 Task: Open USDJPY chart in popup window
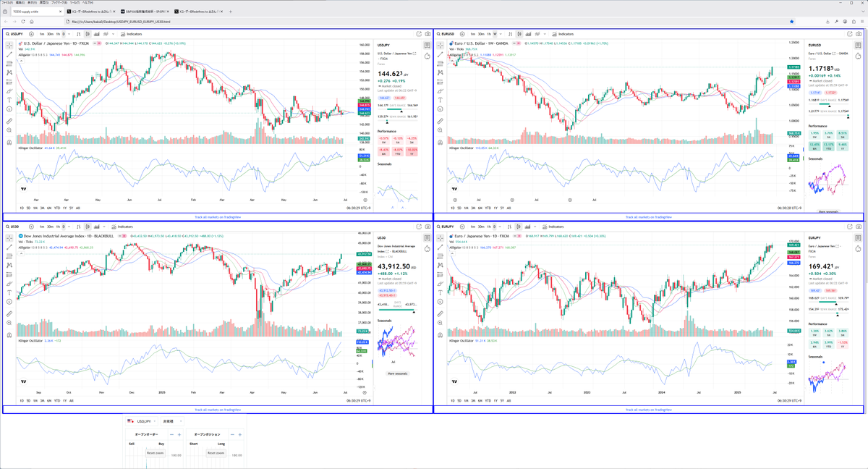point(419,34)
